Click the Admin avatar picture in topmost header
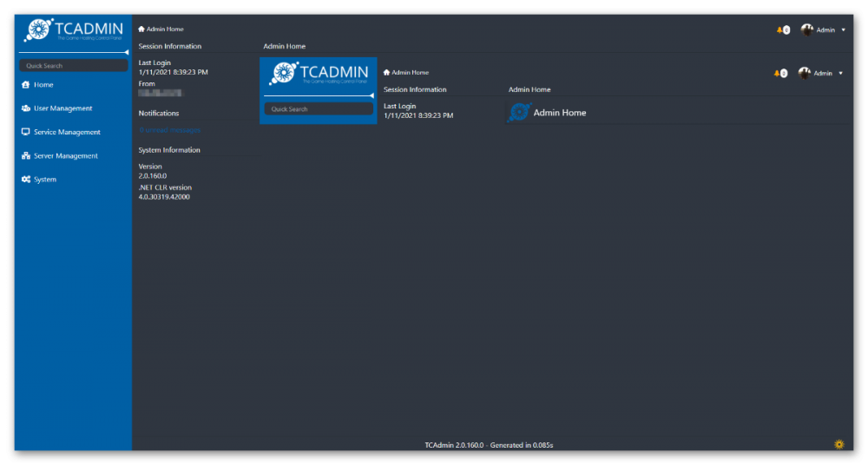The image size is (868, 465). 807,29
